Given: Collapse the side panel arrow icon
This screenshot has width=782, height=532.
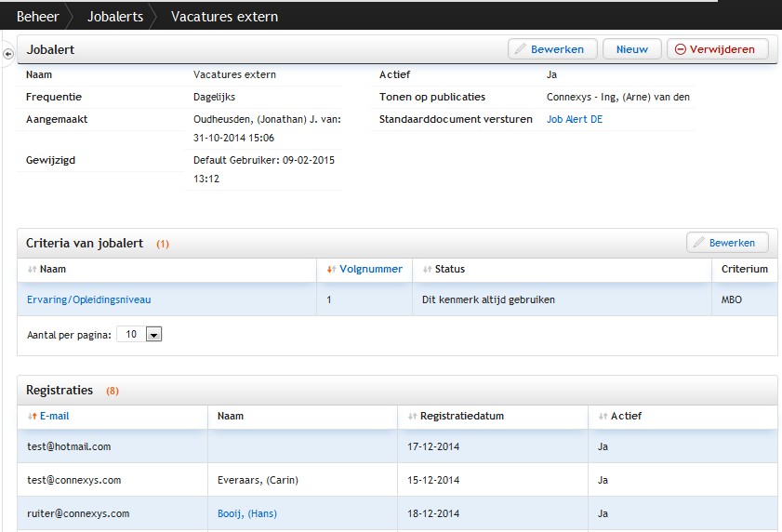Looking at the screenshot, I should pos(8,53).
